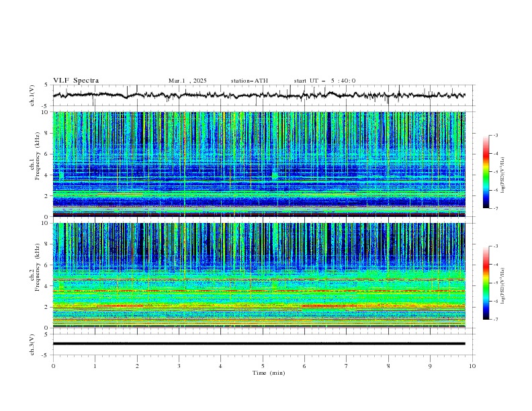This screenshot has width=532, height=411.
Task: Click time axis tick label "7"
Action: (x=347, y=366)
